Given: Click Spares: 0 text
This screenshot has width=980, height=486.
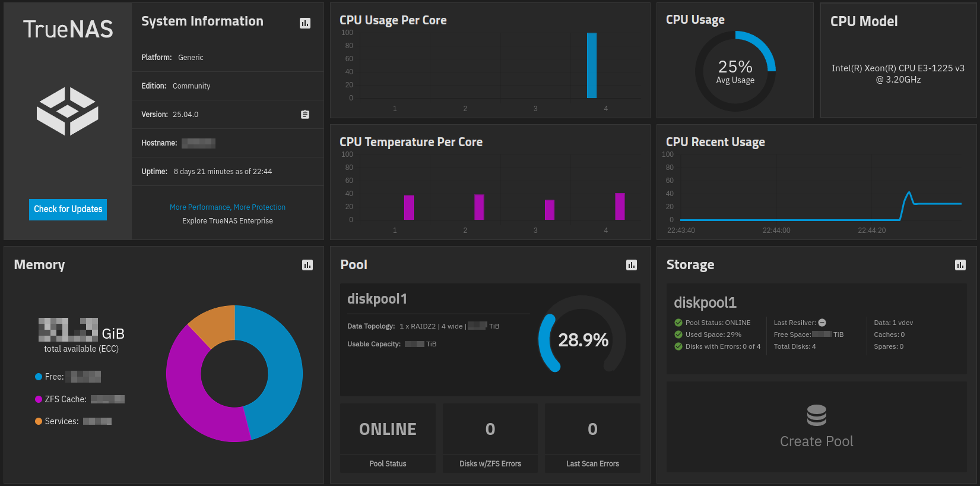Looking at the screenshot, I should pos(889,346).
